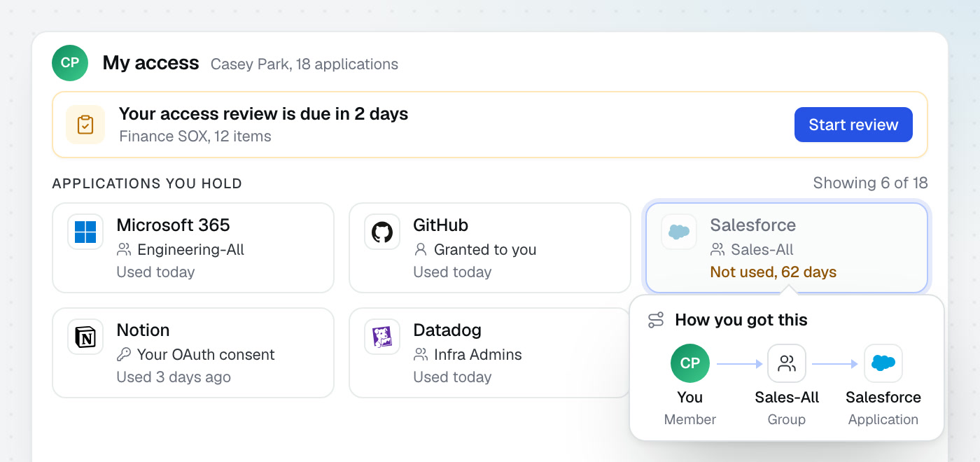Click 'Infra Admins' group label
The height and width of the screenshot is (462, 980).
[x=478, y=354]
